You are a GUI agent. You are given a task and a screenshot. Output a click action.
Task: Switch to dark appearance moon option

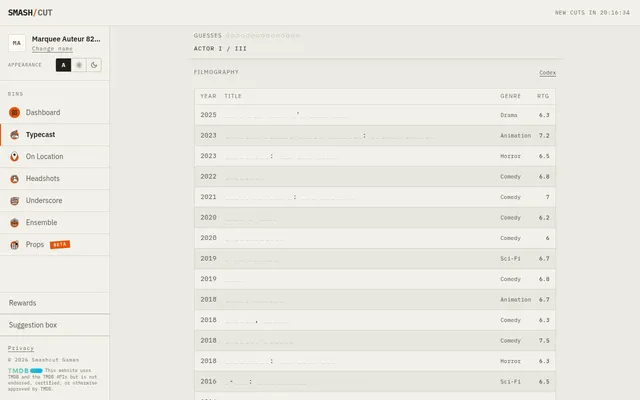point(94,65)
